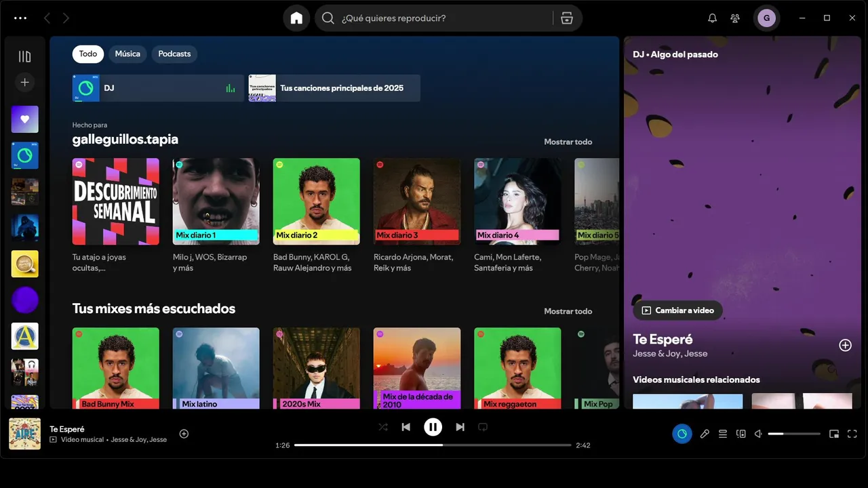Screen dimensions: 868x488
Task: Open connect to a device
Action: click(x=741, y=434)
